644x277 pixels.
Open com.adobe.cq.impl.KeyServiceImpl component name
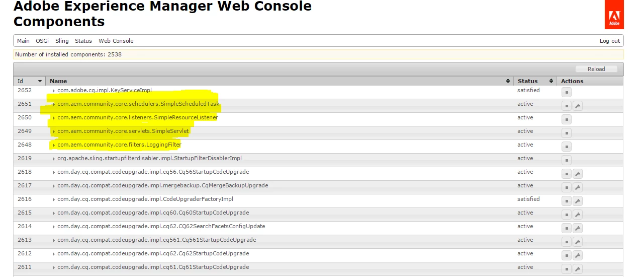pyautogui.click(x=105, y=91)
